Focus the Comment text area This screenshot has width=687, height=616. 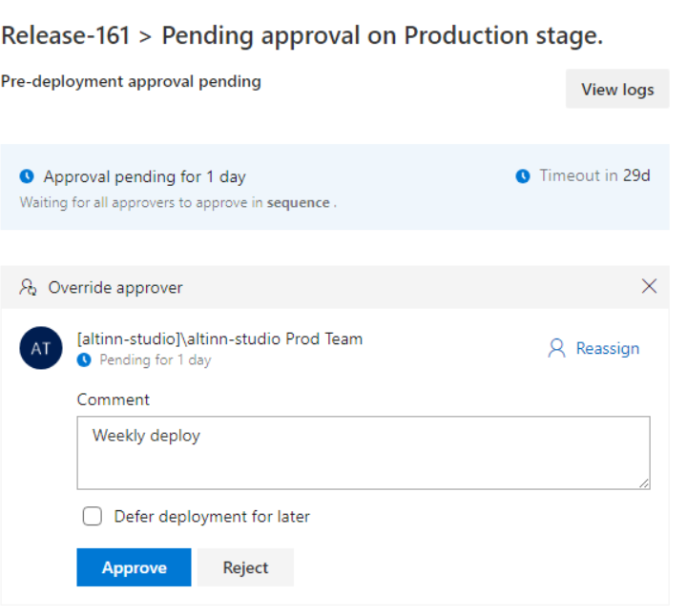tap(363, 453)
